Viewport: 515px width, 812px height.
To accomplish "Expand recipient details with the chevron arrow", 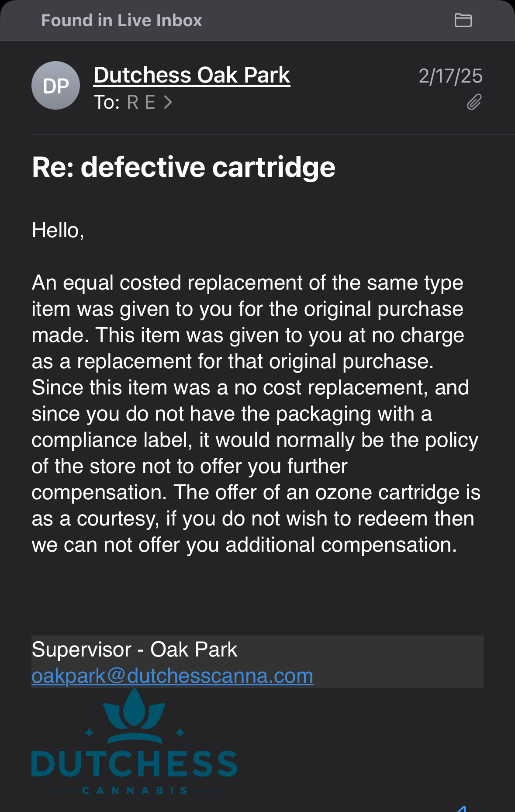I will coord(168,102).
